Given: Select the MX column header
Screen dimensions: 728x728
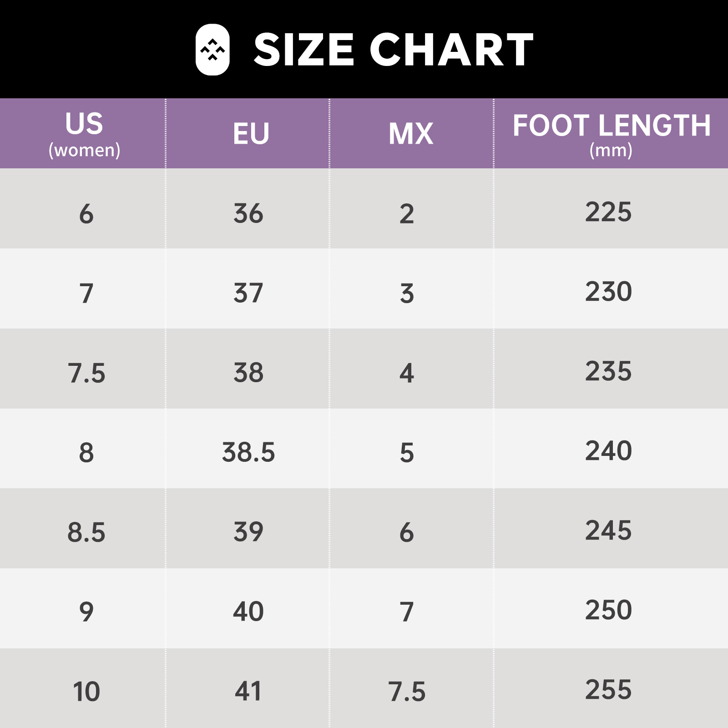Looking at the screenshot, I should [x=411, y=134].
